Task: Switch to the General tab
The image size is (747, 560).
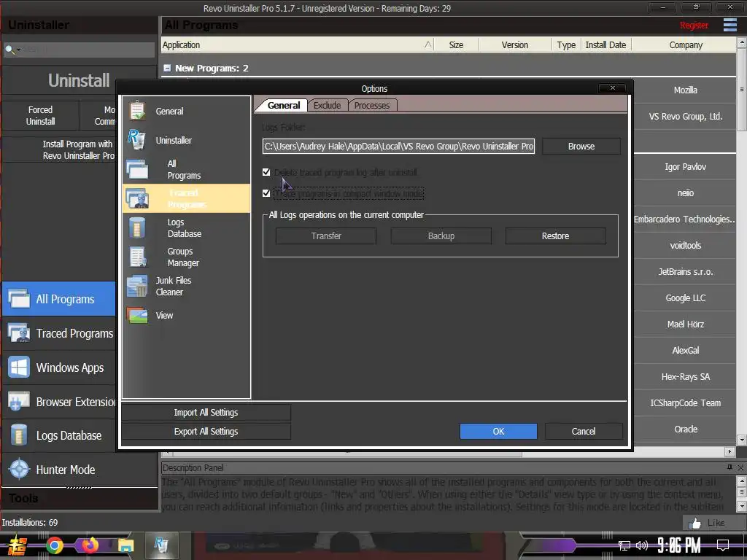Action: point(284,105)
